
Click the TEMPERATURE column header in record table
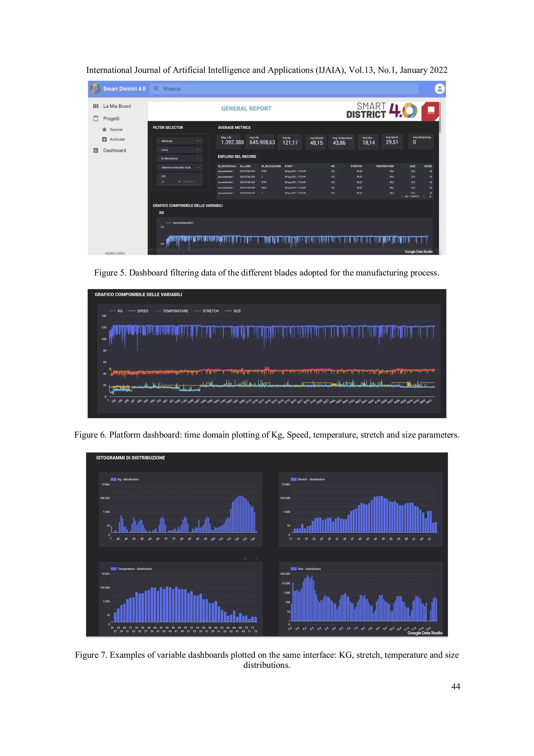click(385, 166)
